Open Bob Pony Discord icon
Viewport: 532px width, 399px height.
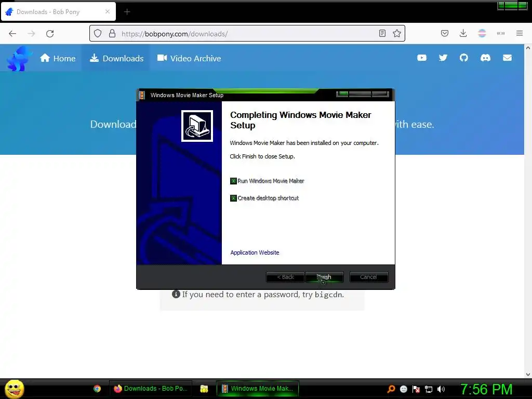pos(485,58)
